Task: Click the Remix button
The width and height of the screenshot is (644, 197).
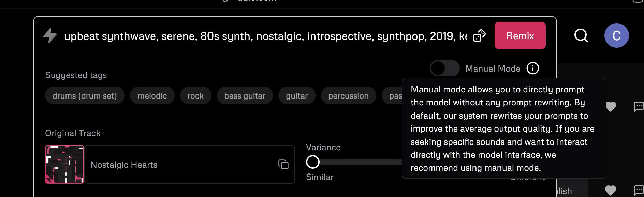Action: tap(519, 35)
